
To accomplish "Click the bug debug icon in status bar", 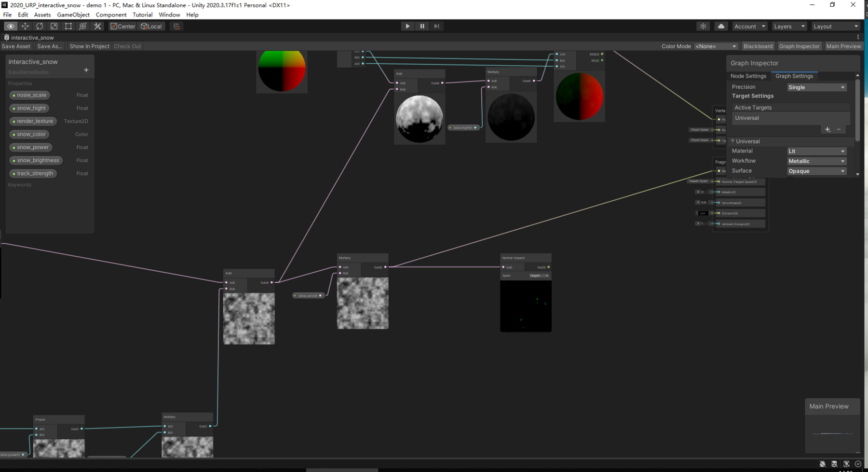I will [822, 464].
